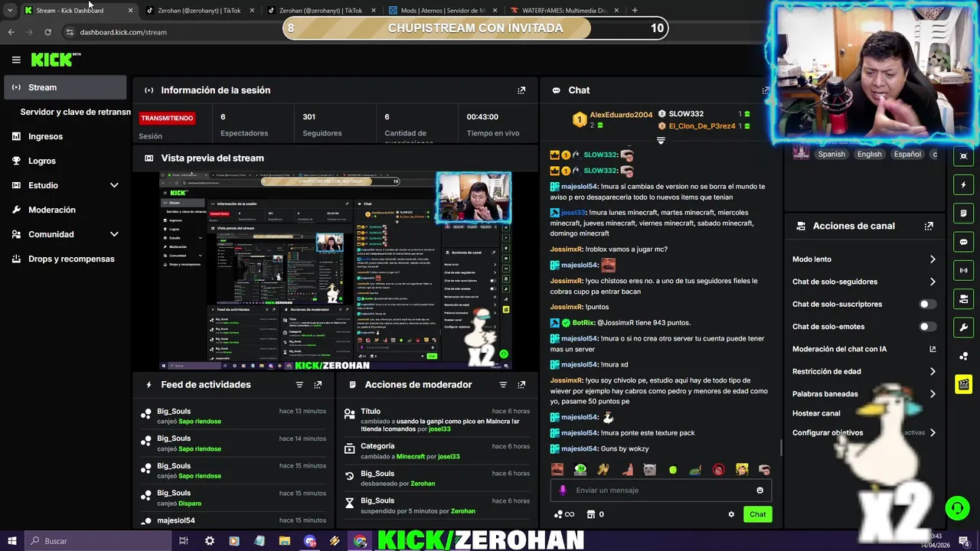
Task: Toggle Chat de solo-emotes switch
Action: [927, 327]
